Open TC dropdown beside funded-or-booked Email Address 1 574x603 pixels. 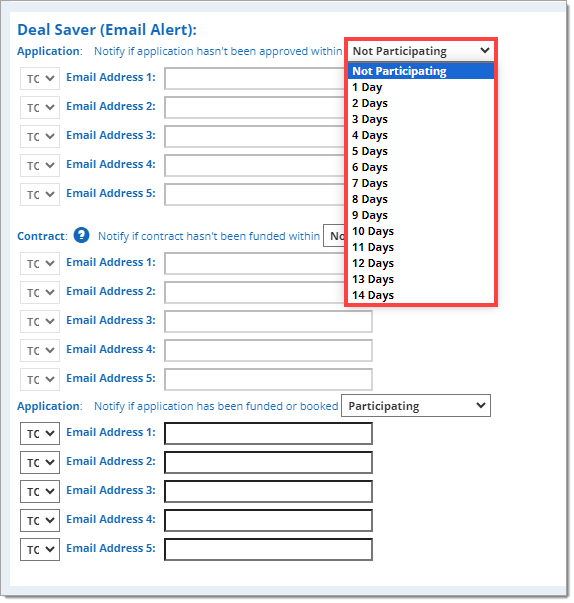[40, 433]
